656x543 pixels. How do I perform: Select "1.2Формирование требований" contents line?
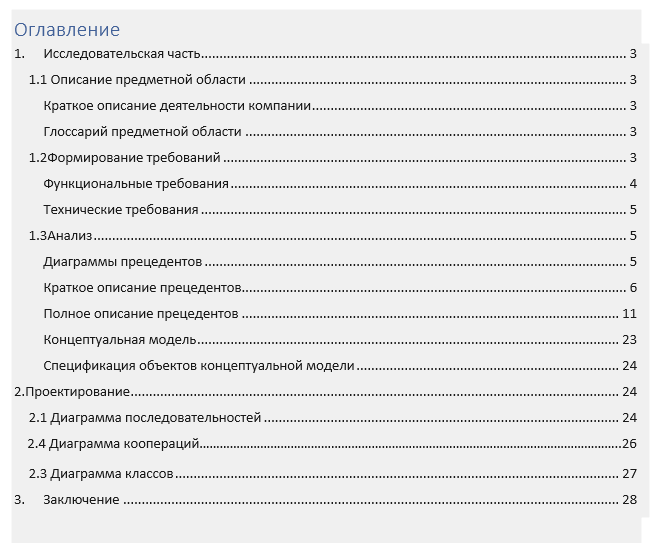pos(125,158)
